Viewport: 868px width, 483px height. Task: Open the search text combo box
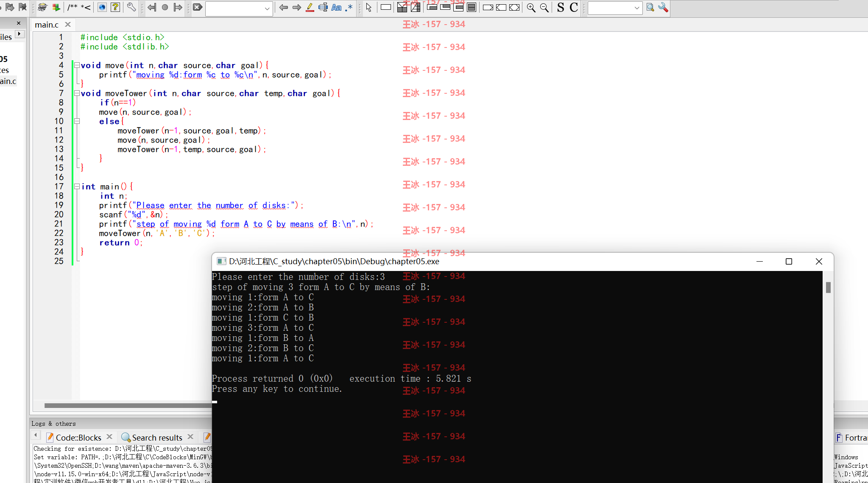(239, 8)
